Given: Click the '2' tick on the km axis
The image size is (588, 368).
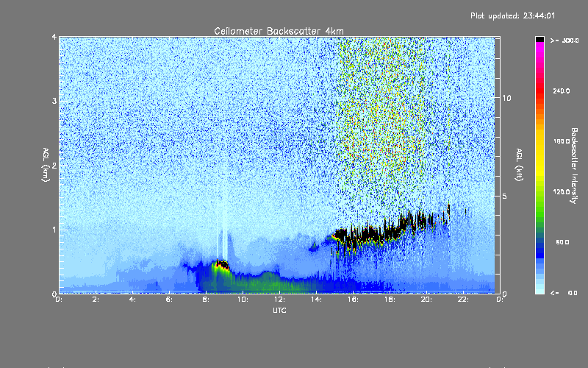Looking at the screenshot, I should pos(54,165).
